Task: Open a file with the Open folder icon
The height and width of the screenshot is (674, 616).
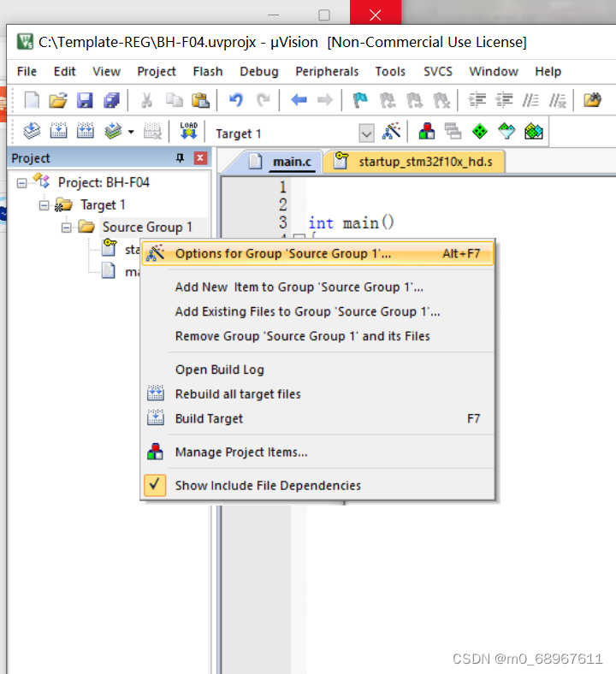Action: coord(58,100)
